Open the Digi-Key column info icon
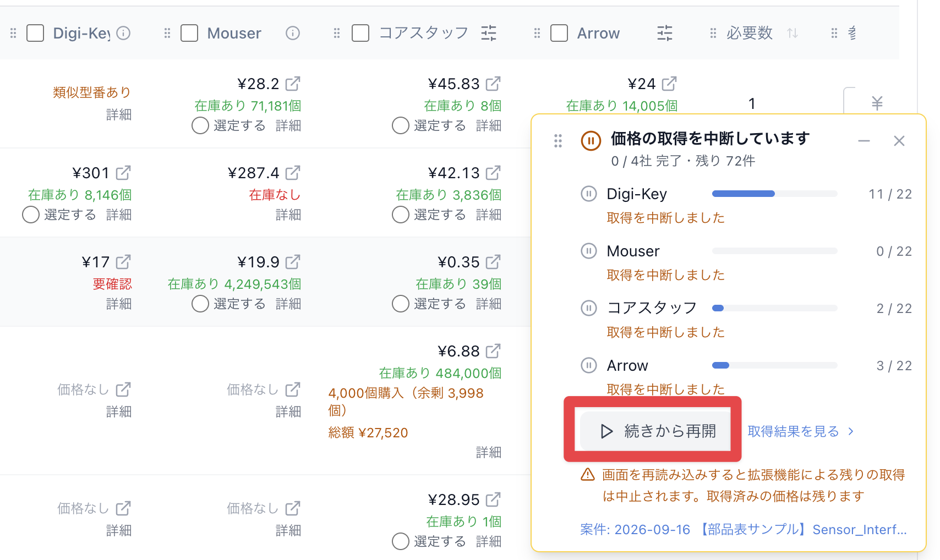This screenshot has height=560, width=940. [124, 33]
